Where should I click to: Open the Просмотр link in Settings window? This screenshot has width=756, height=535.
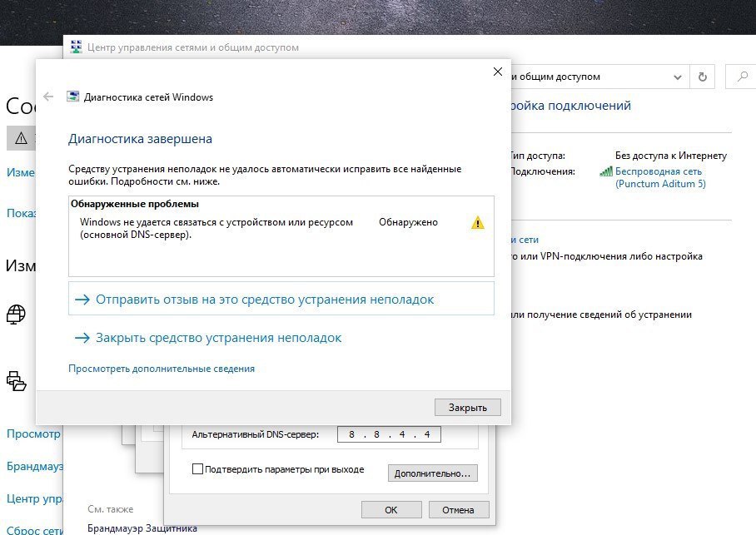point(34,433)
